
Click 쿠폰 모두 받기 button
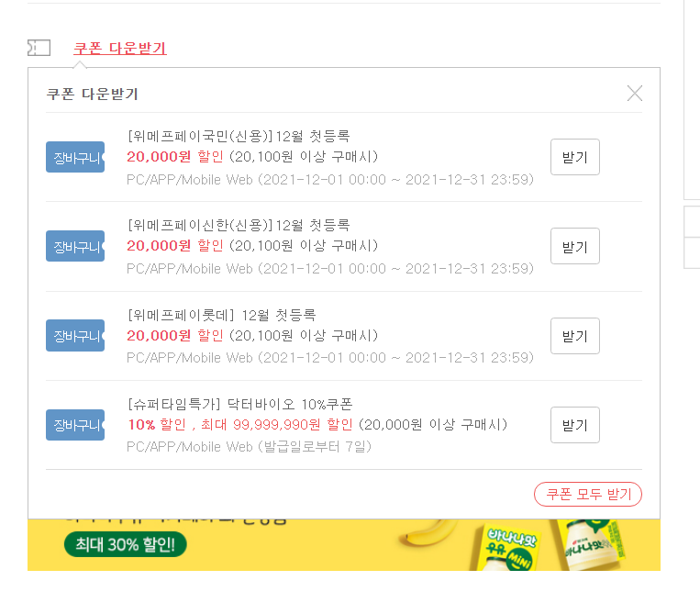click(x=587, y=494)
